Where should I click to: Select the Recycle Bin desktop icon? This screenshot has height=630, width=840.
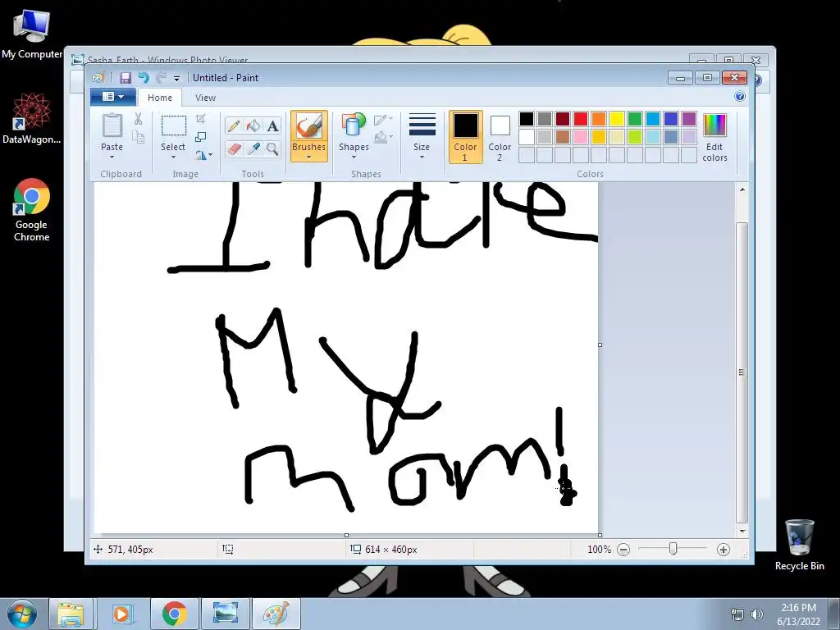[x=799, y=545]
